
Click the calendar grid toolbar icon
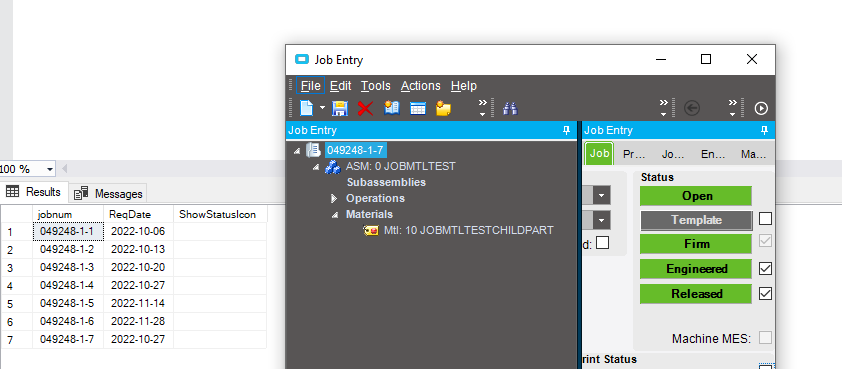pos(418,109)
